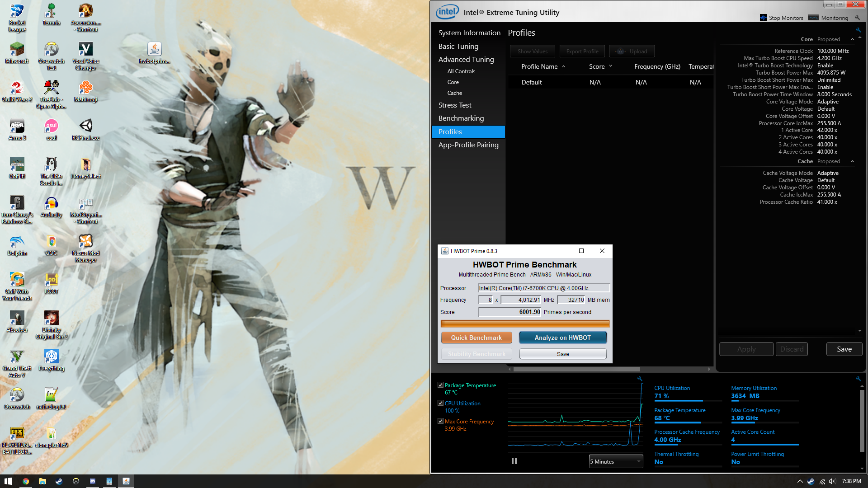Select the Overwatch Test desktop icon
Viewport: 868px width, 488px height.
click(x=51, y=56)
